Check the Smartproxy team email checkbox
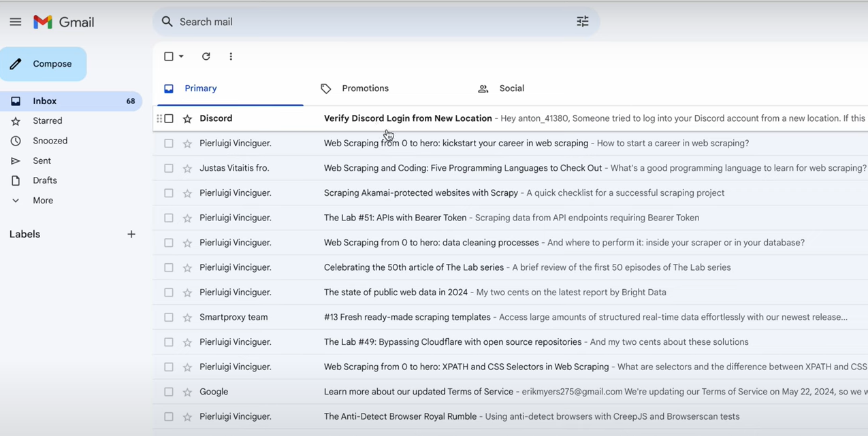 point(169,317)
